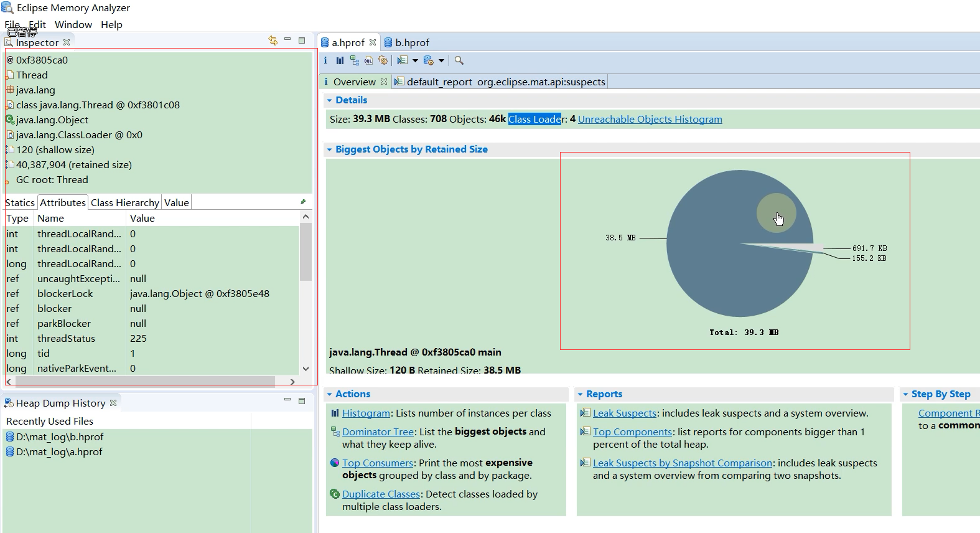This screenshot has height=533, width=980.
Task: Click the Unreachable Objects Histogram link
Action: [650, 119]
